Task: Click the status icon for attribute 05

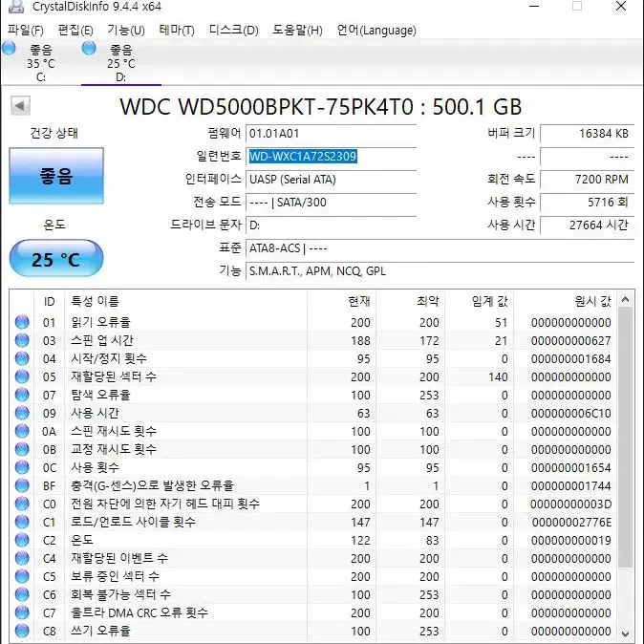Action: click(x=22, y=376)
